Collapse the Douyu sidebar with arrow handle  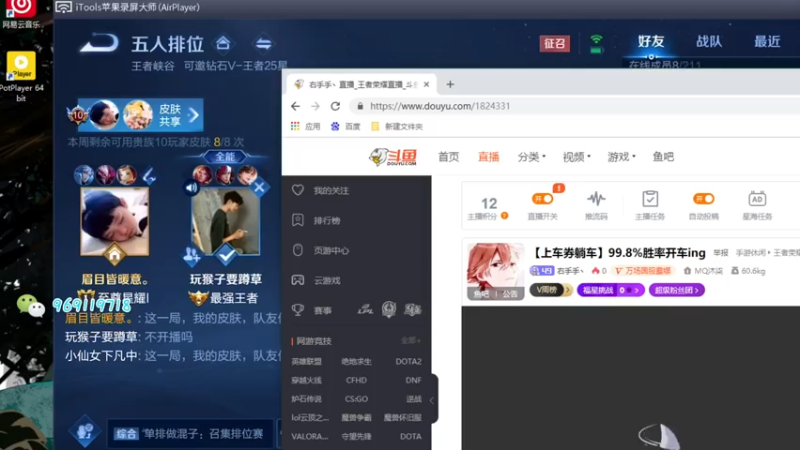coord(432,401)
